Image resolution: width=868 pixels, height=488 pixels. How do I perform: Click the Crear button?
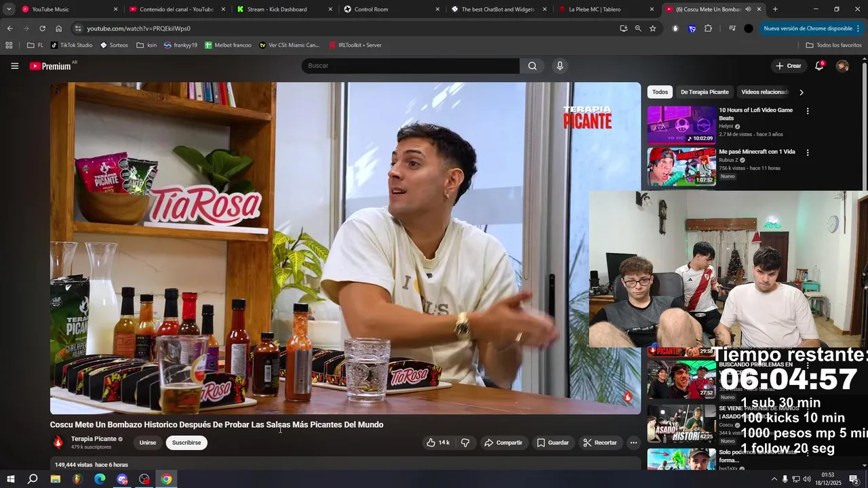click(789, 66)
